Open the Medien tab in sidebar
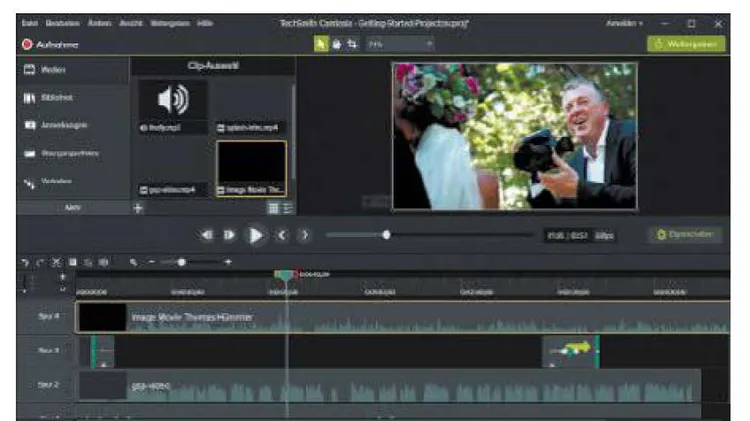 click(x=73, y=70)
